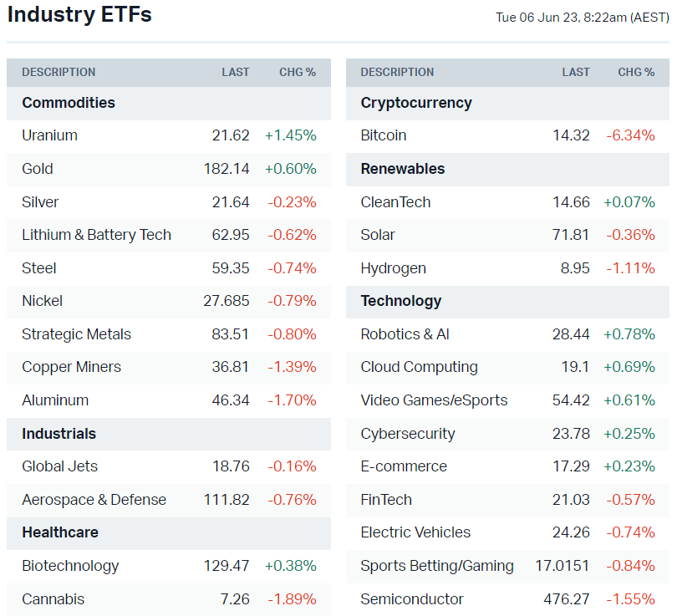This screenshot has width=677, height=616.
Task: Click the Healthcare section heading
Action: pyautogui.click(x=60, y=532)
